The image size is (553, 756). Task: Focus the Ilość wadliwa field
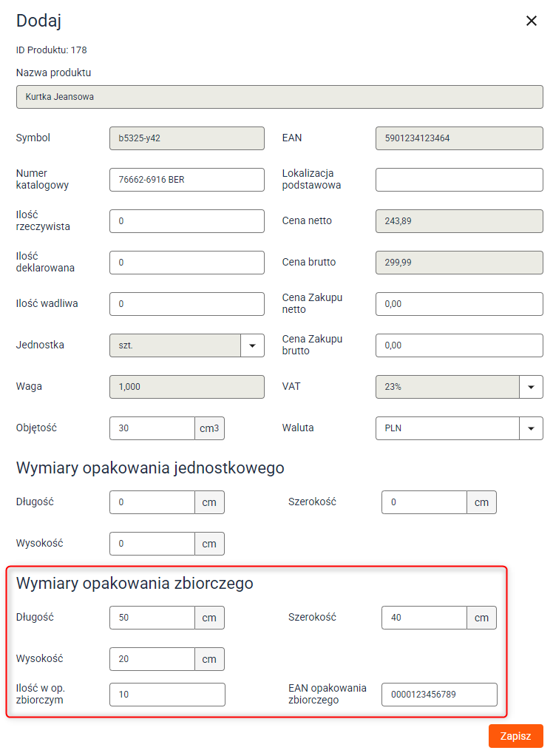(x=187, y=304)
